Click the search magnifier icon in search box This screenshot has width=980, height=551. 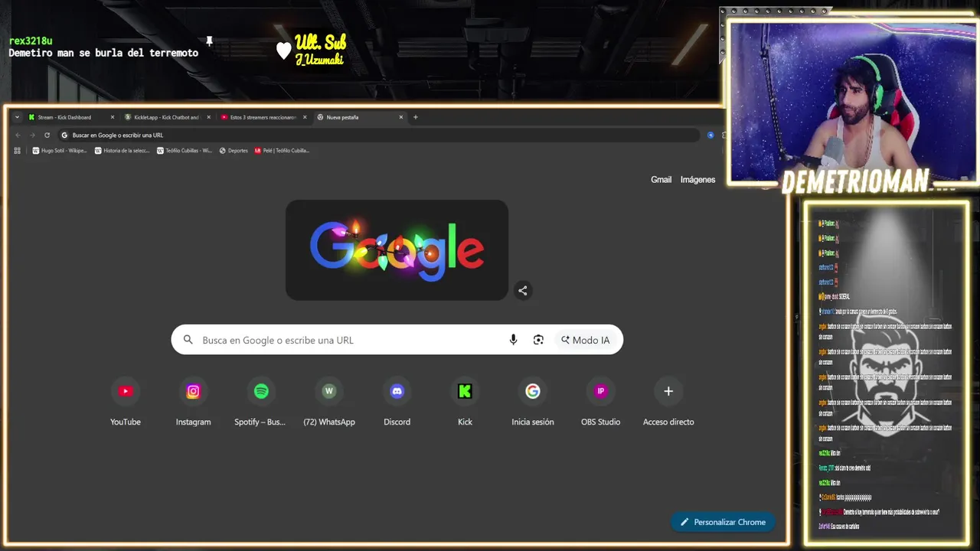tap(188, 340)
